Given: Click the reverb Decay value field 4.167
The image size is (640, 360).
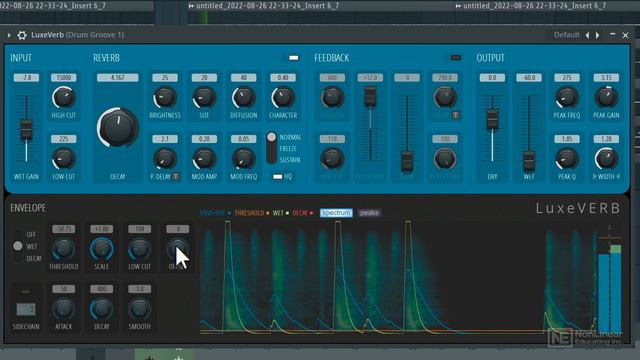Looking at the screenshot, I should [118, 78].
